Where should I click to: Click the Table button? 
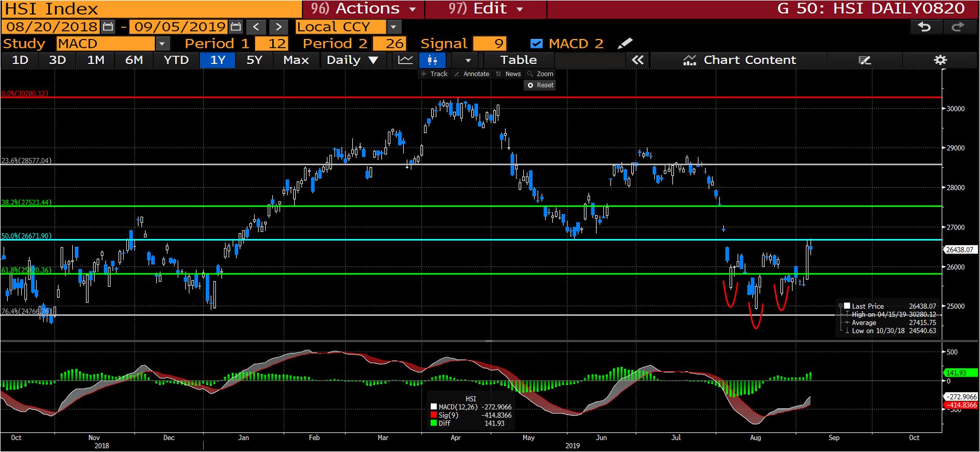(518, 60)
